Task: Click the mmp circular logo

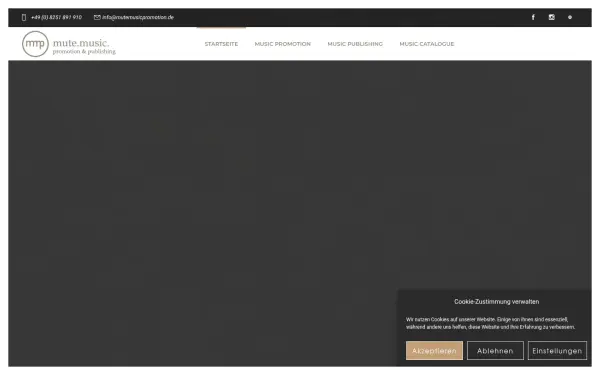Action: (x=35, y=44)
